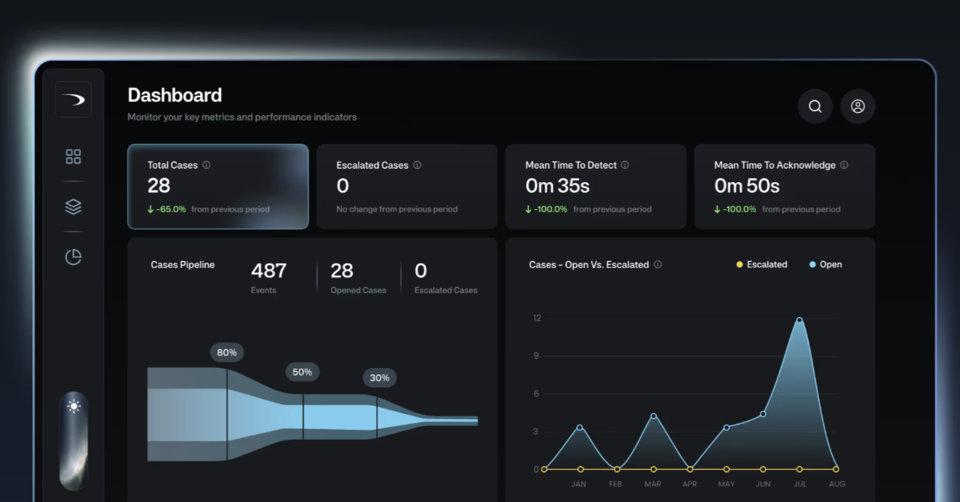Screen dimensions: 960x502
Task: Select the Total Cases card
Action: pyautogui.click(x=217, y=186)
